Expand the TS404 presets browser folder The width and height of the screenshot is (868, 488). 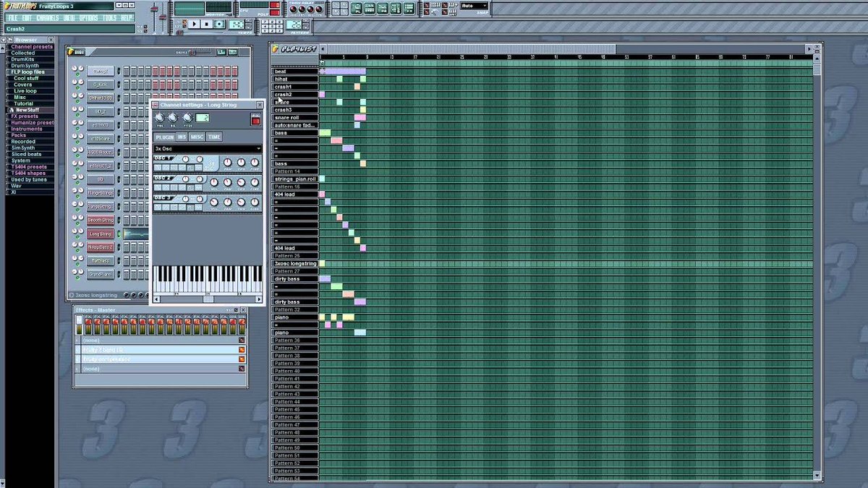(29, 166)
